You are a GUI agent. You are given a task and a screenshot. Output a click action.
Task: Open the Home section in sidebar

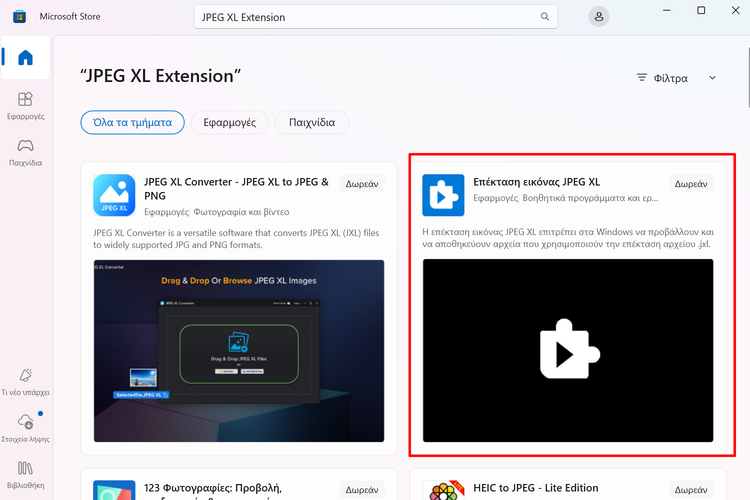25,57
